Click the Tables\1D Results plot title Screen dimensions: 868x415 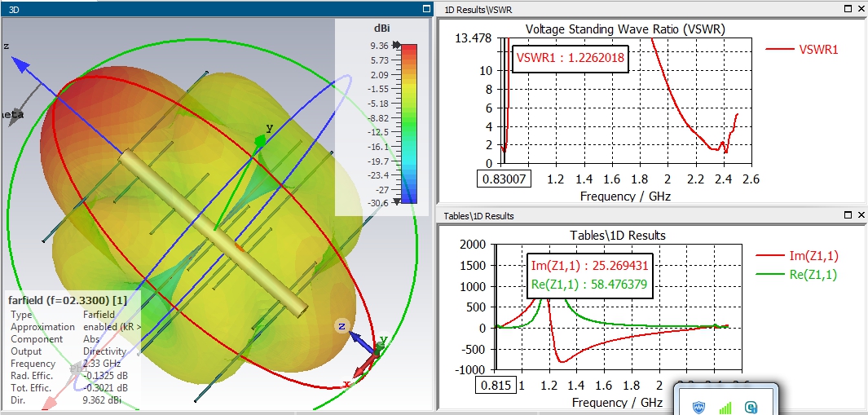click(x=618, y=236)
